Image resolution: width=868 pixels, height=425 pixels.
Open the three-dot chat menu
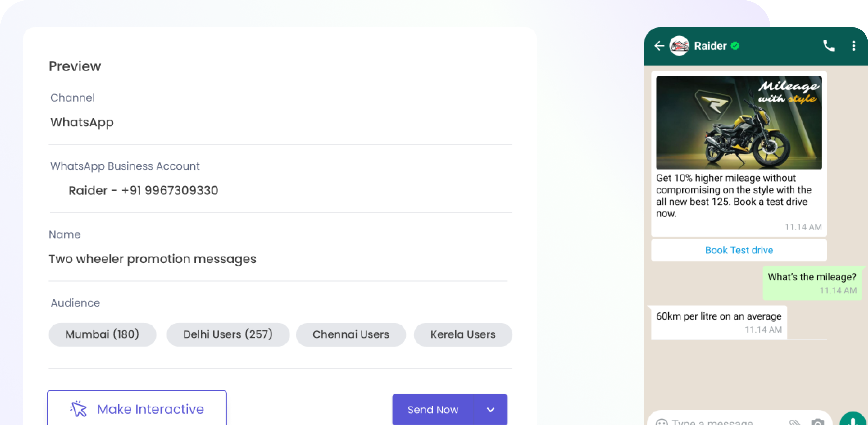coord(854,46)
